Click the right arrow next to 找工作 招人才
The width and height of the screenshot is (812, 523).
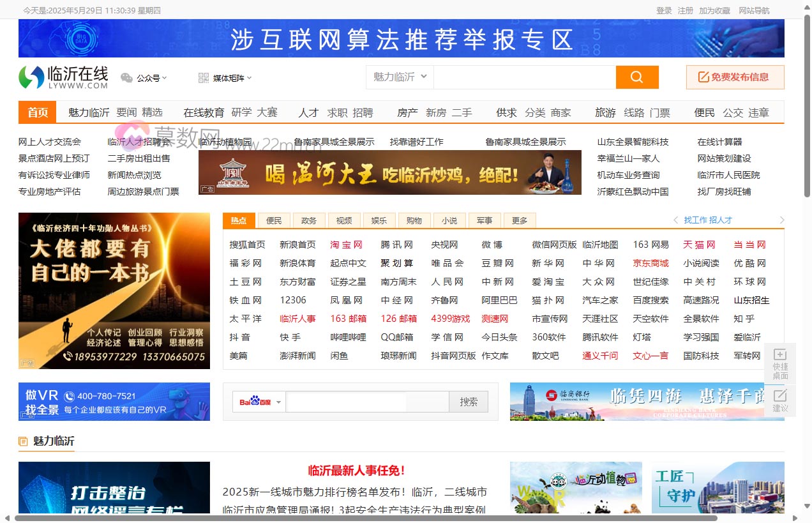pos(782,220)
